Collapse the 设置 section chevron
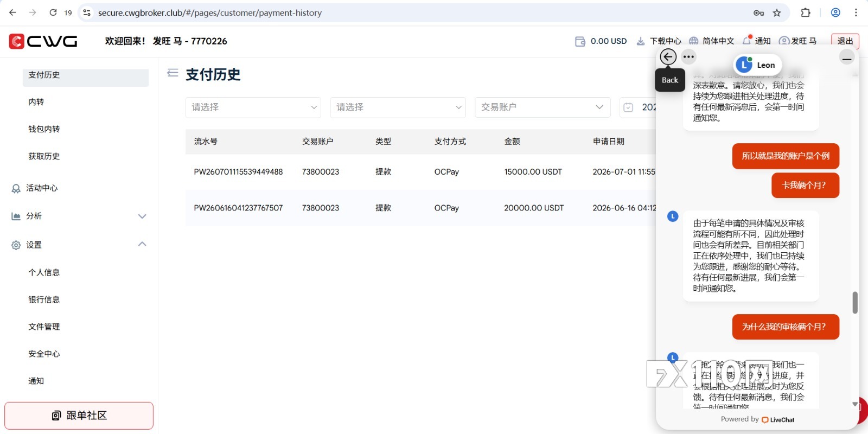868x434 pixels. (x=142, y=244)
